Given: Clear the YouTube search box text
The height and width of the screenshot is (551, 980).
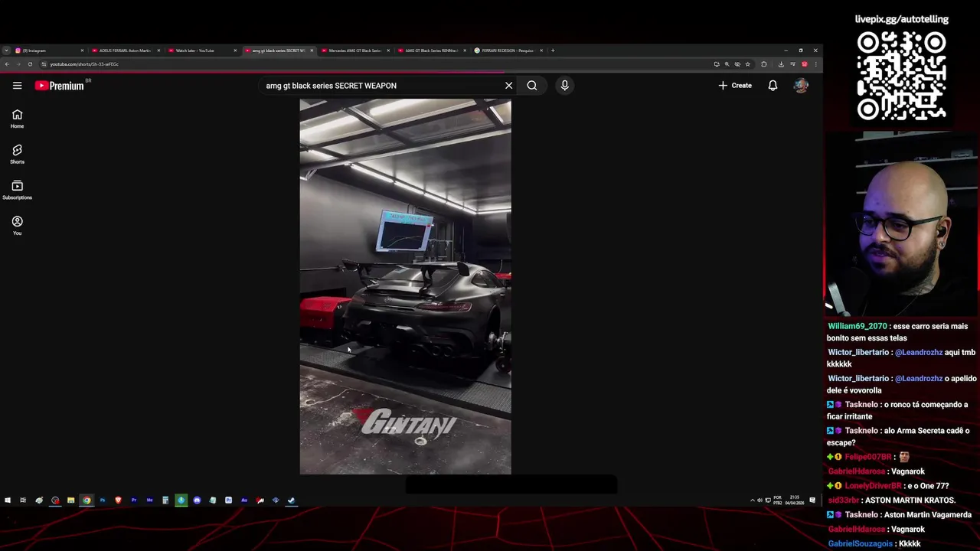Looking at the screenshot, I should 508,86.
